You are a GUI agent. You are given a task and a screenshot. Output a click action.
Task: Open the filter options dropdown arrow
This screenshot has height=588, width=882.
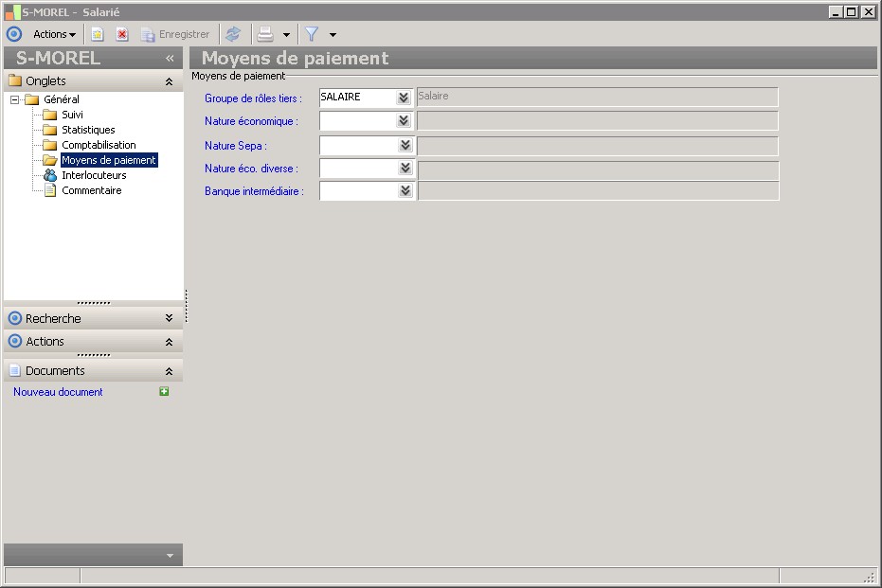click(333, 35)
